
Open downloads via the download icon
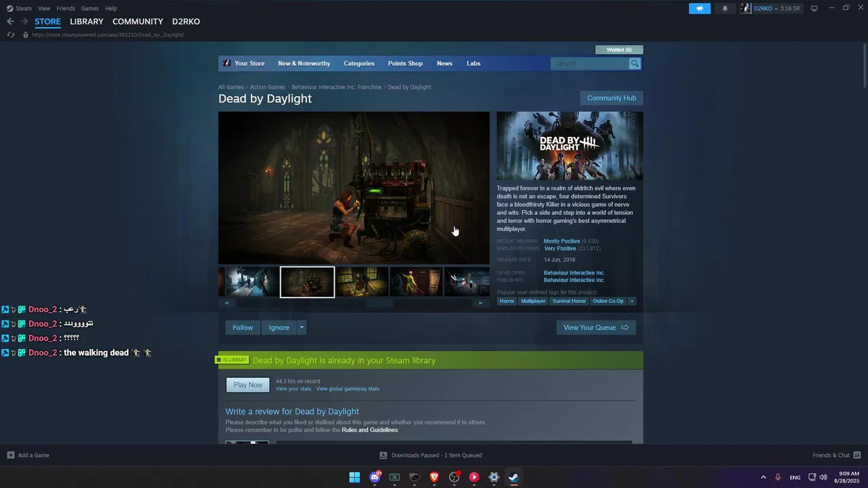click(383, 455)
